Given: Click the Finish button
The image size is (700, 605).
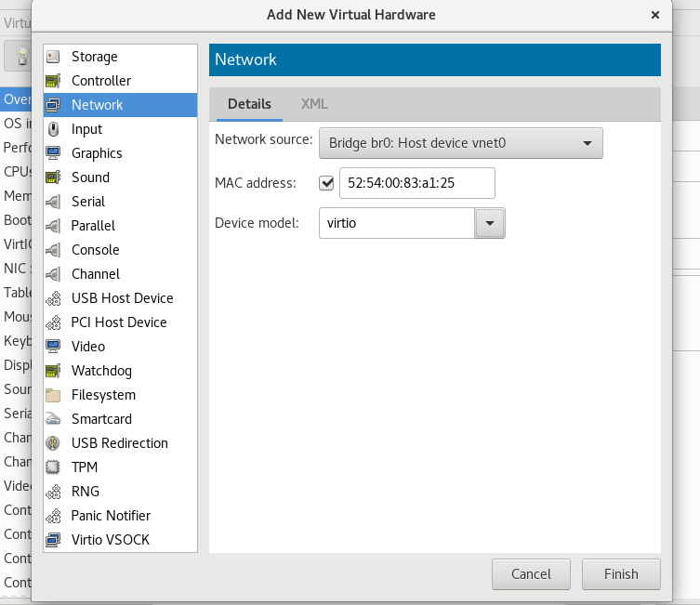Looking at the screenshot, I should pos(621,574).
